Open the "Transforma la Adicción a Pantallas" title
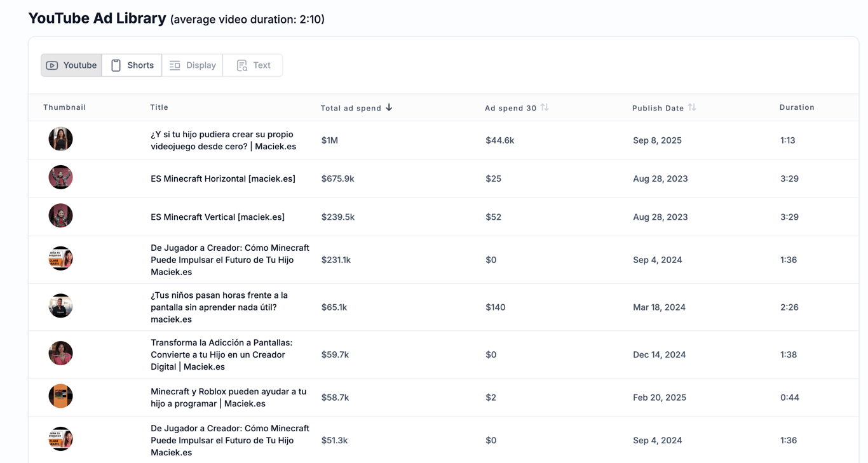Image resolution: width=868 pixels, height=463 pixels. click(221, 354)
